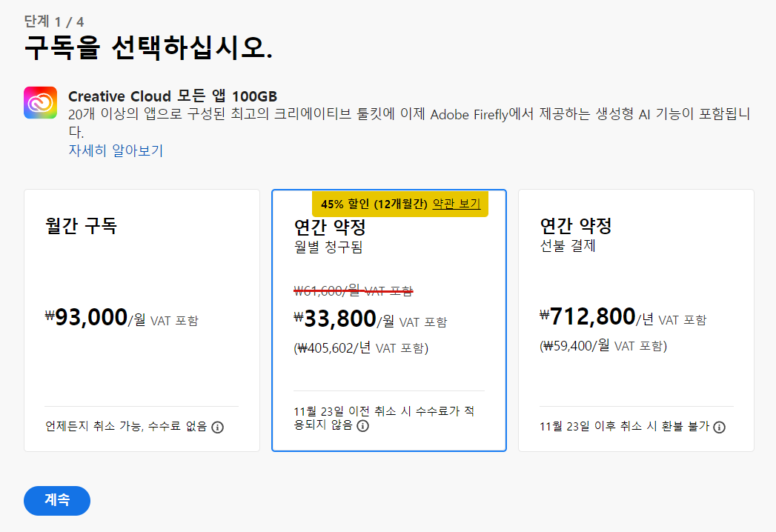This screenshot has width=776, height=532.
Task: Click the 월별 청구됨 subtitle
Action: [328, 247]
